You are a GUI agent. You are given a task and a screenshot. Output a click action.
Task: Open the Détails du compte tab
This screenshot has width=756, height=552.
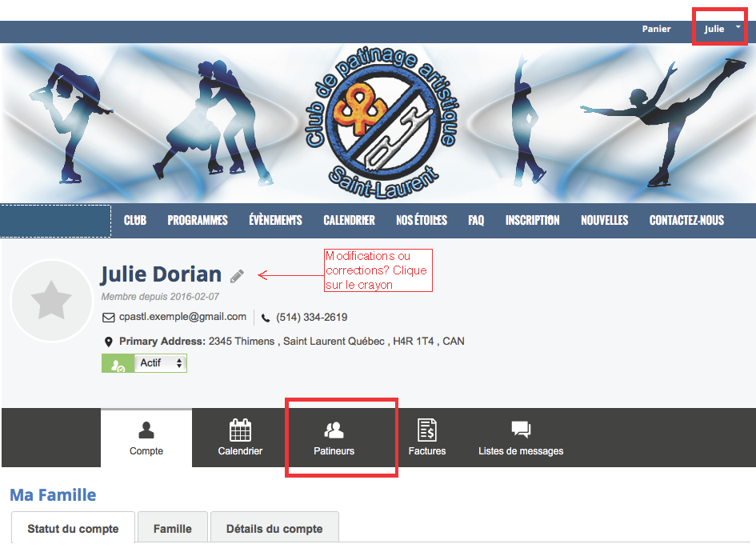pyautogui.click(x=274, y=528)
